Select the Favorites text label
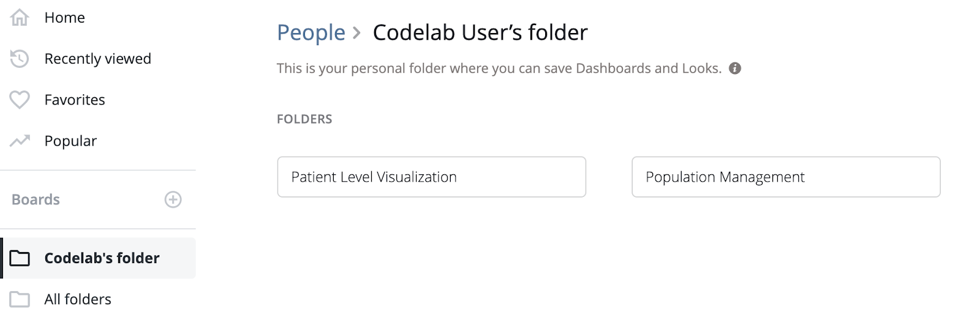 coord(75,100)
